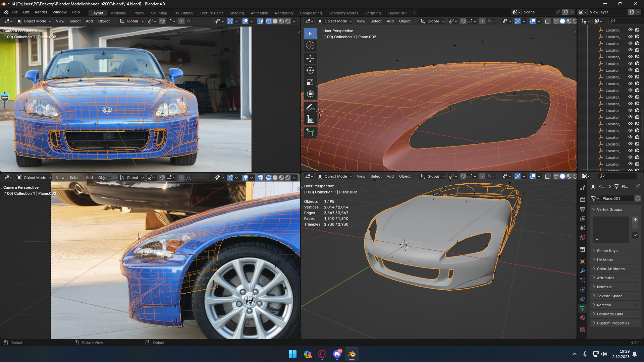Choose the Measure tool

tap(310, 120)
